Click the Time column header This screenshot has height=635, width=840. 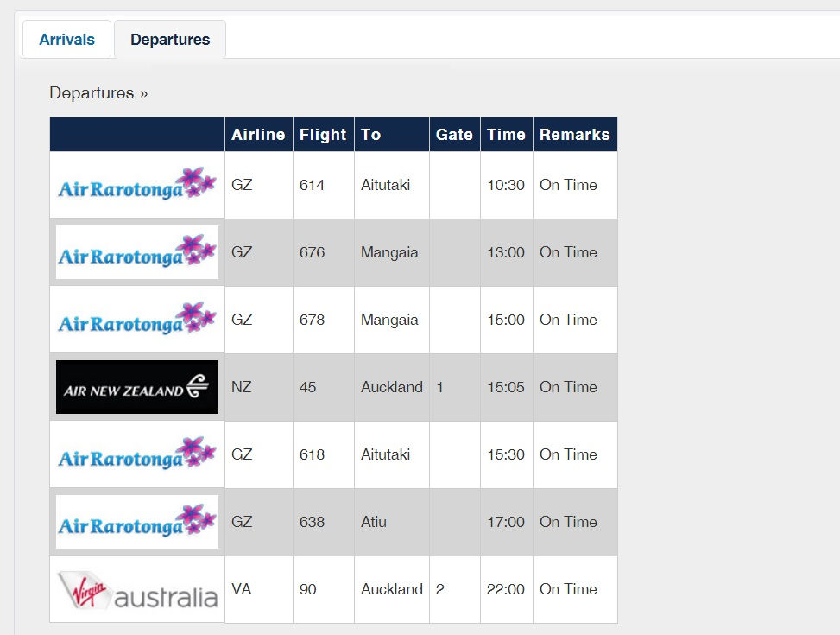[506, 134]
